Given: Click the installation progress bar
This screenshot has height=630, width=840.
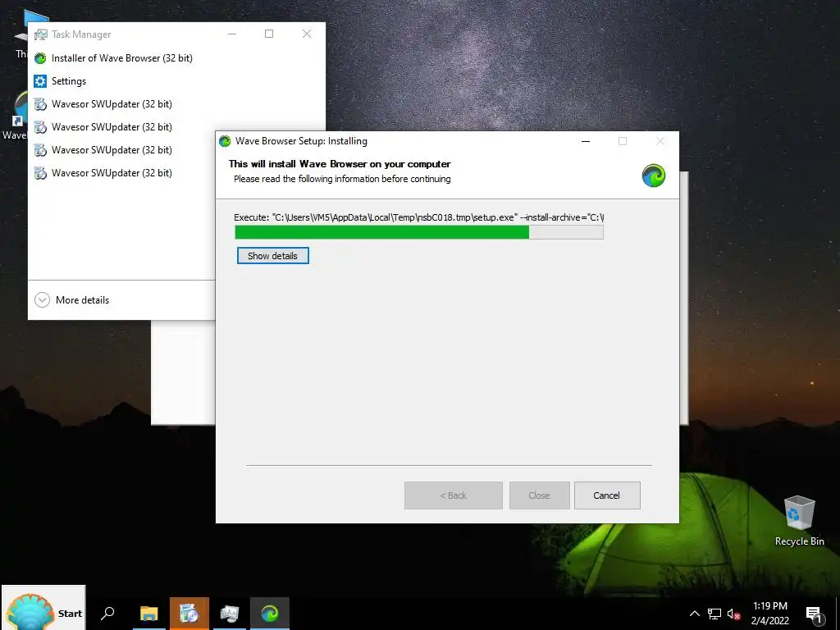Looking at the screenshot, I should 419,232.
